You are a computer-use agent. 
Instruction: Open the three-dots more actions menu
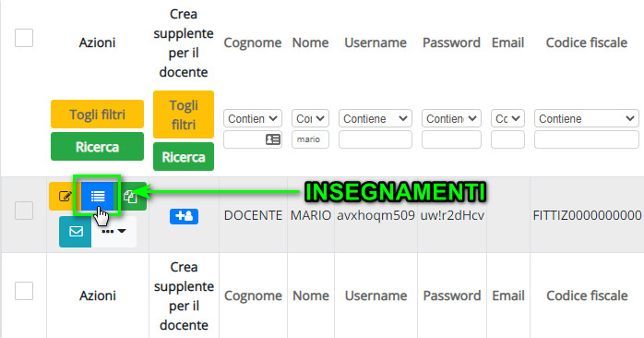[113, 232]
